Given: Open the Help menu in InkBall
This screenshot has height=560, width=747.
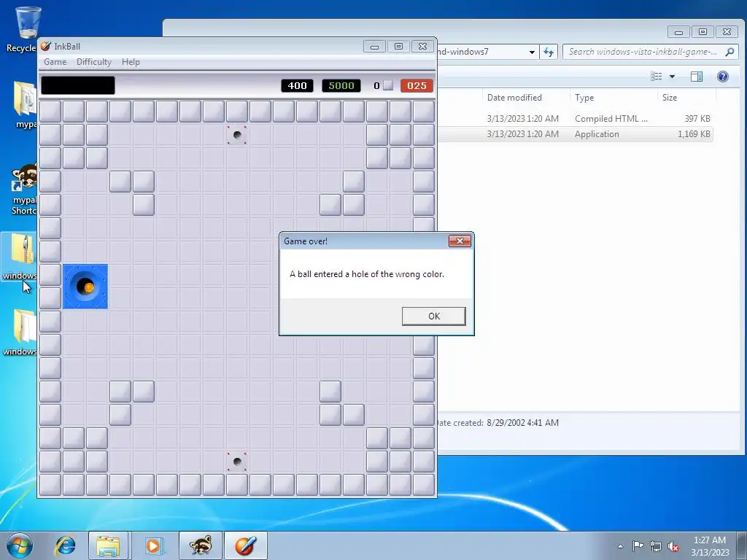Looking at the screenshot, I should (x=131, y=62).
